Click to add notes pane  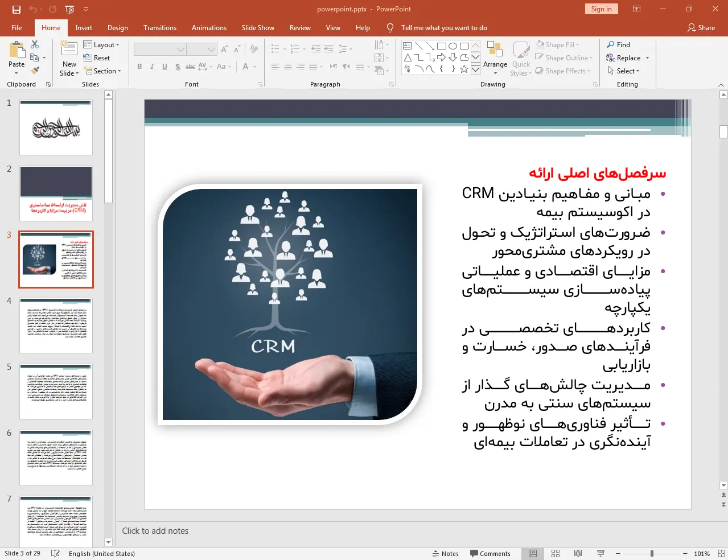tap(155, 530)
